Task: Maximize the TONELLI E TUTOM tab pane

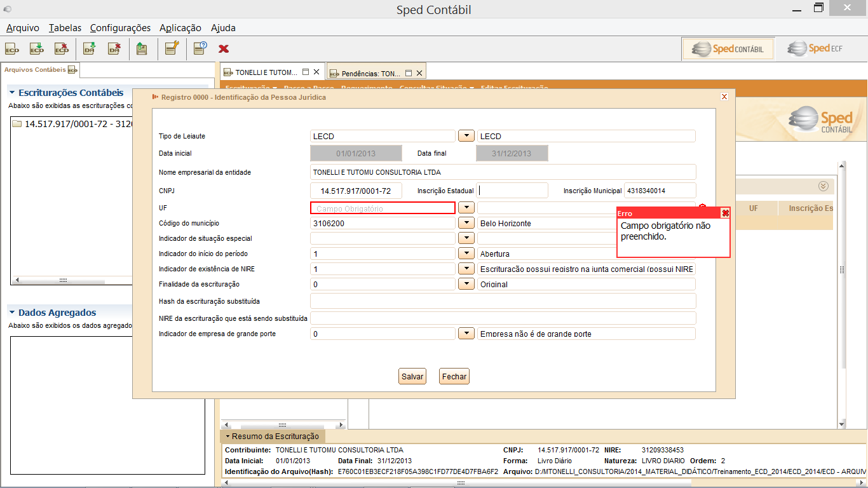Action: click(306, 72)
